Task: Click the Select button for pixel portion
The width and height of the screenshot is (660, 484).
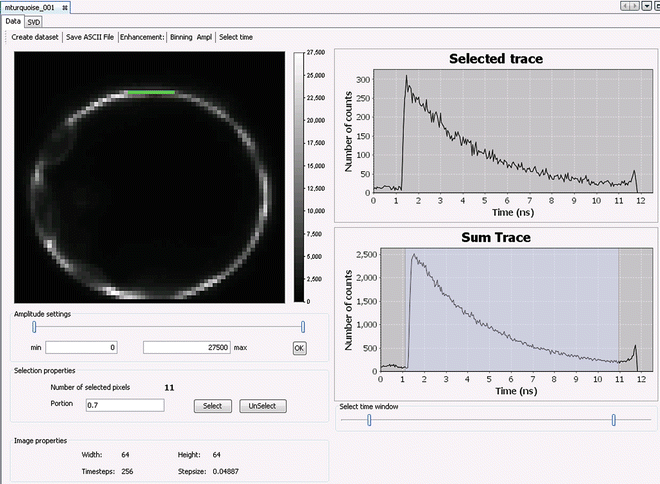Action: click(x=212, y=406)
